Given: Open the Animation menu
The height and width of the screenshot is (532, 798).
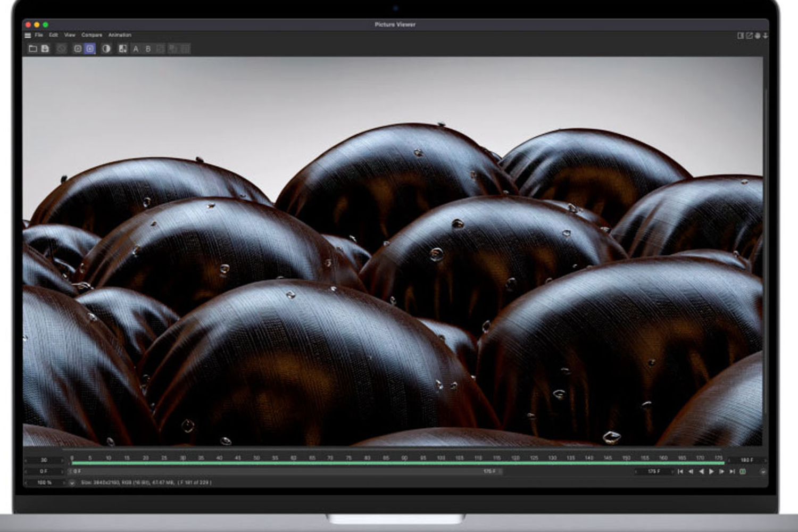Looking at the screenshot, I should pos(120,35).
